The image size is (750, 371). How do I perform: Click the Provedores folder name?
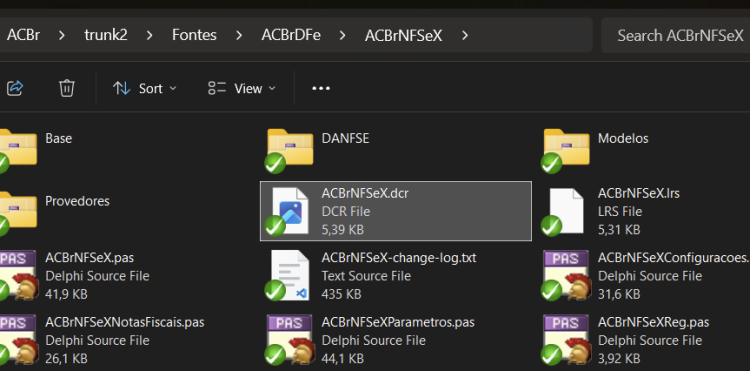click(77, 201)
